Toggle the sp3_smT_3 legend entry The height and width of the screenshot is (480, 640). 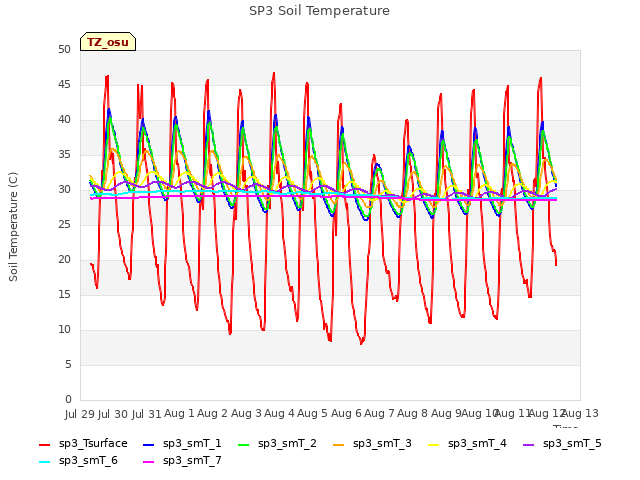coord(372,444)
